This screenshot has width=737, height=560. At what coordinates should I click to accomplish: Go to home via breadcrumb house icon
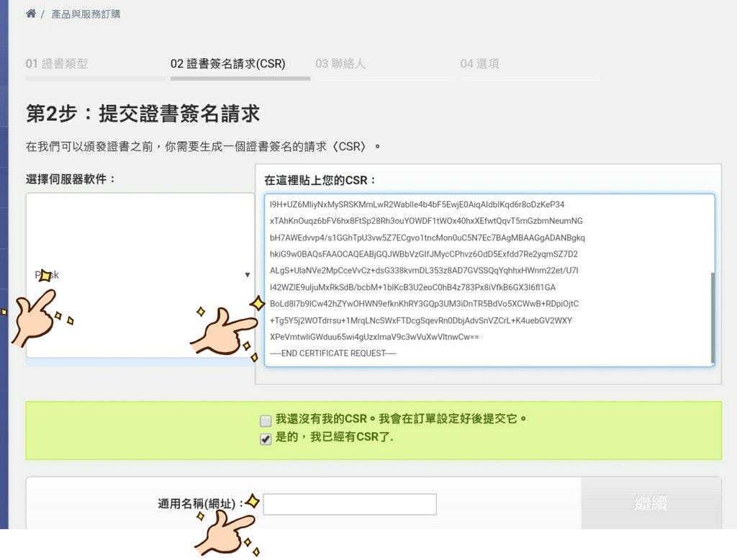[31, 13]
